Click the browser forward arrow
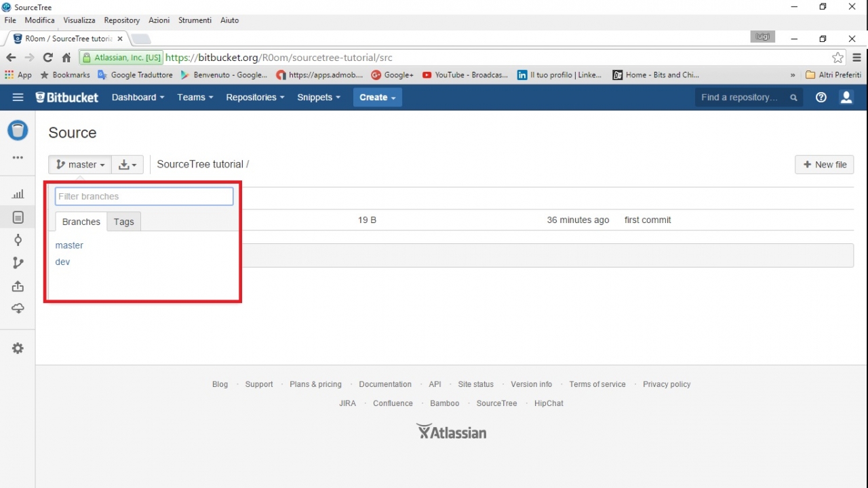Screen dimensions: 868x488 [29, 58]
